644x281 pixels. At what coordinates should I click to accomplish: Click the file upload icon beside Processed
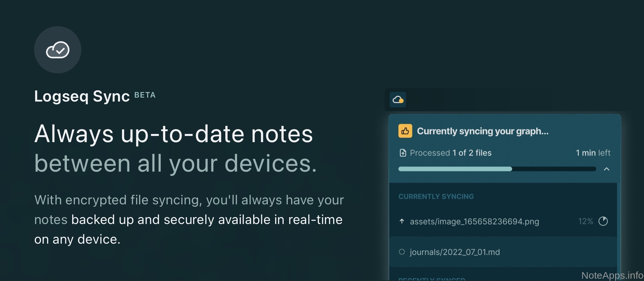coord(403,153)
